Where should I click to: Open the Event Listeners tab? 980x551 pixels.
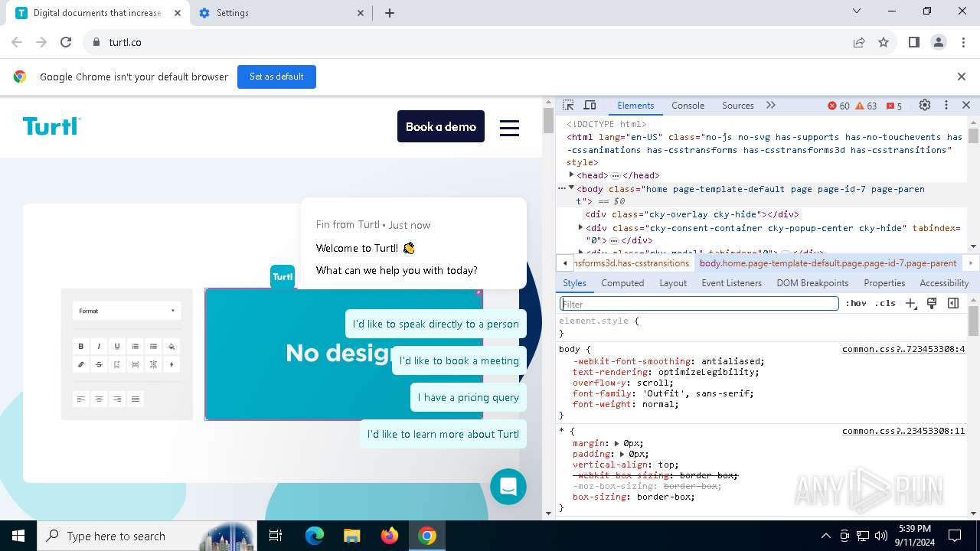point(731,283)
